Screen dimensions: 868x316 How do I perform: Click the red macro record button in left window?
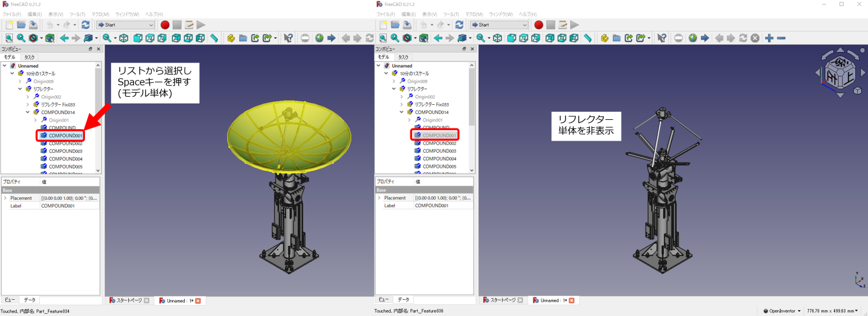[165, 25]
